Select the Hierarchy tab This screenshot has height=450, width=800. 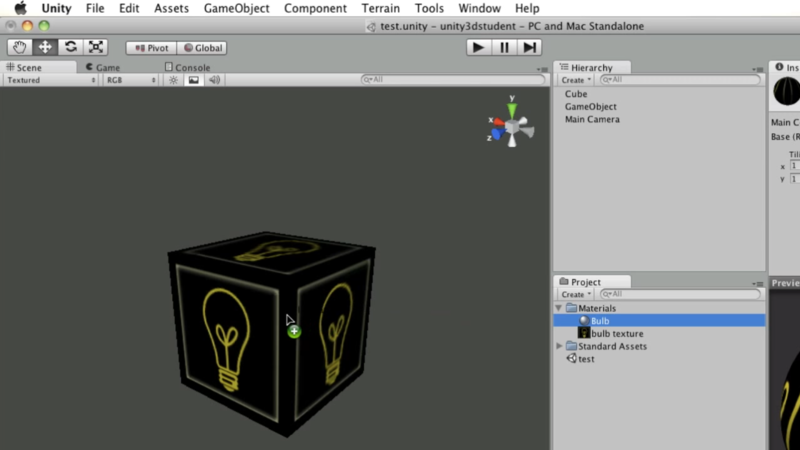coord(592,67)
